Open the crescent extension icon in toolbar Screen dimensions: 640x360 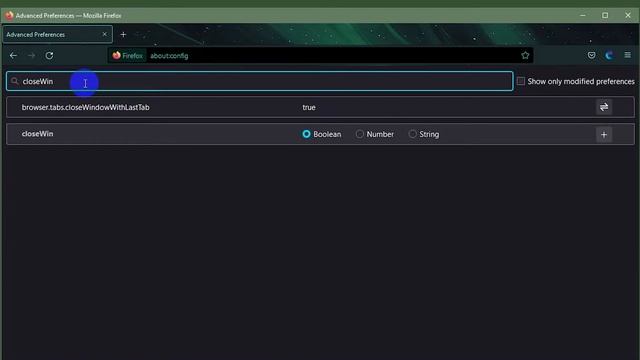pos(609,56)
